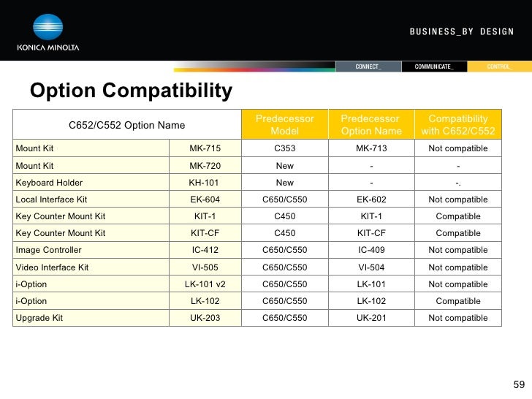
Task: Click page number 59
Action: 519,384
